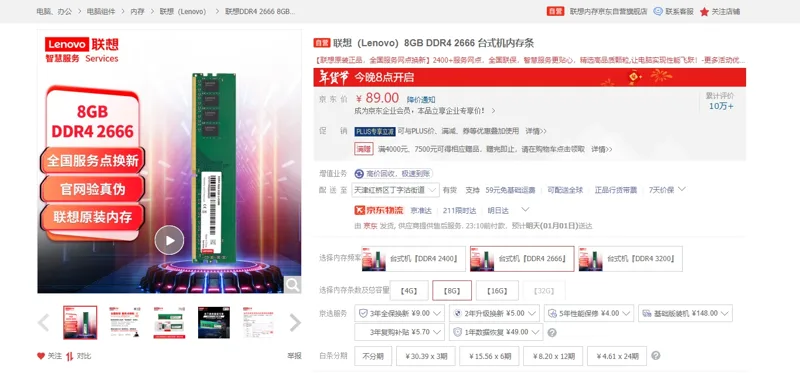
Task: Choose 台式机 DDR4 2400 option
Action: pyautogui.click(x=413, y=259)
